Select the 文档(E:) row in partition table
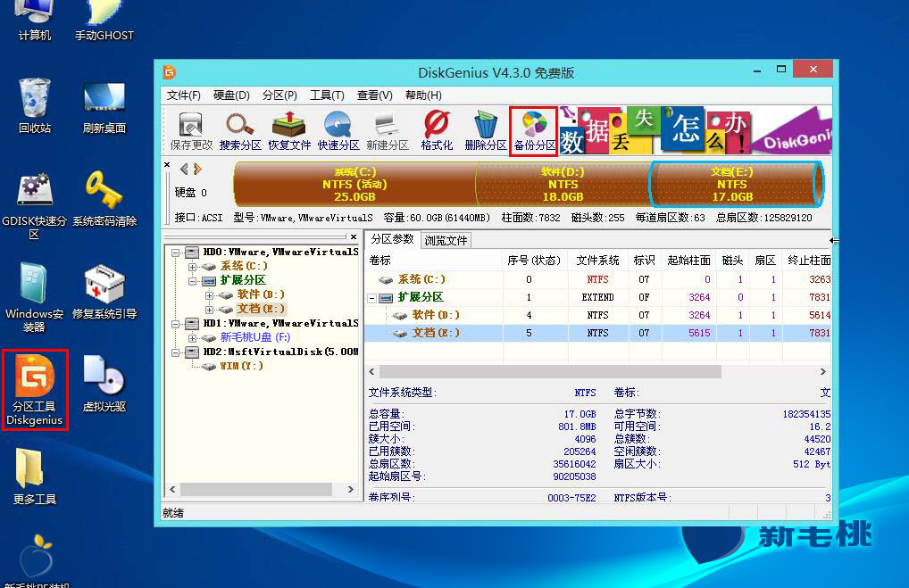This screenshot has height=588, width=909. click(x=597, y=333)
